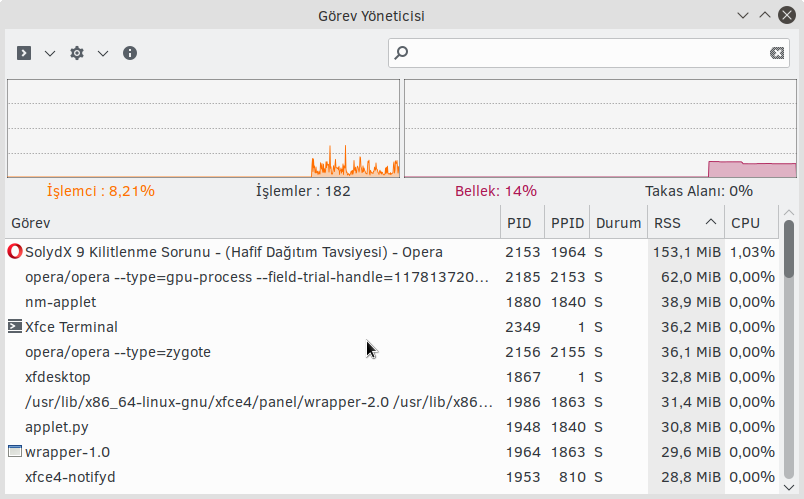
Task: Click the scrollbar down arrow
Action: 789,487
